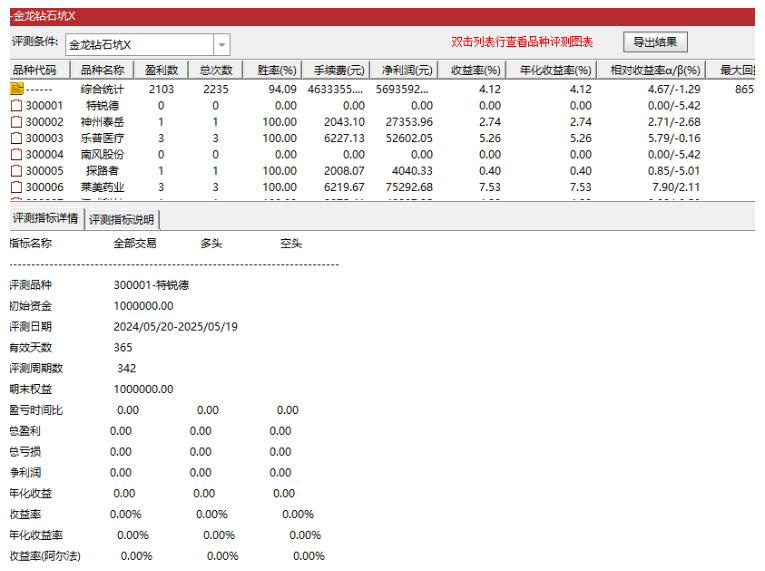Sort by the 品种代码 column header
765x571 pixels.
(x=40, y=70)
